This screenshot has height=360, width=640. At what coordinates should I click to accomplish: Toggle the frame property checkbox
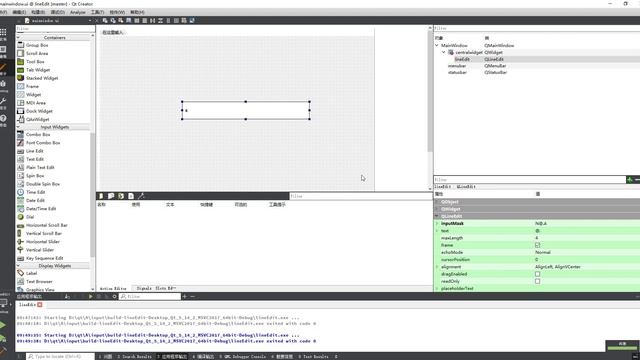(x=538, y=245)
